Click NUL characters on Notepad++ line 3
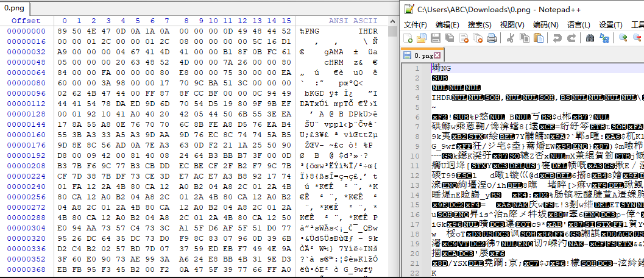Viewport: 644px width, 278px height. click(x=456, y=88)
